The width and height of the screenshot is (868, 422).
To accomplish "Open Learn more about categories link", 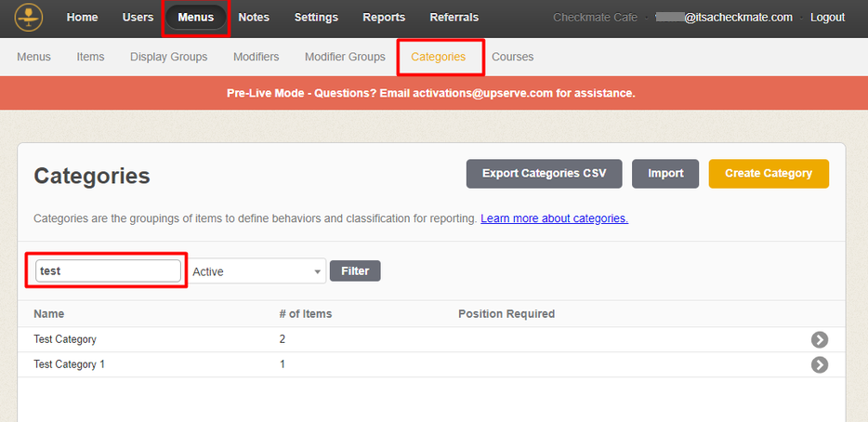I will pyautogui.click(x=554, y=218).
